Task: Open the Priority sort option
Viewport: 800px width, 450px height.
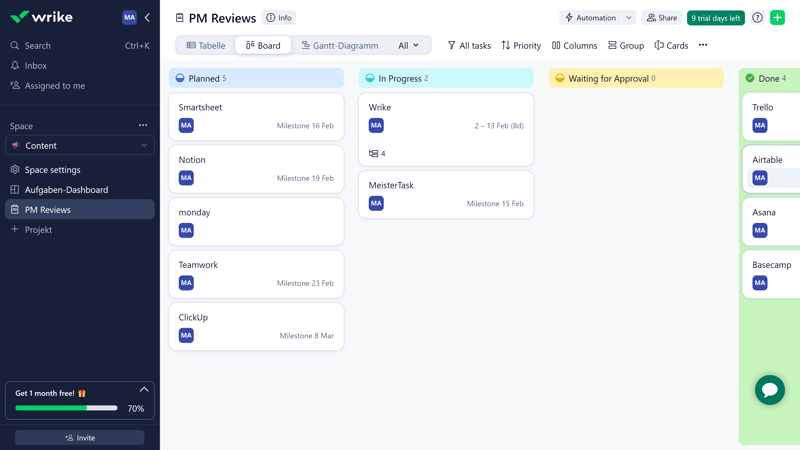Action: click(521, 45)
